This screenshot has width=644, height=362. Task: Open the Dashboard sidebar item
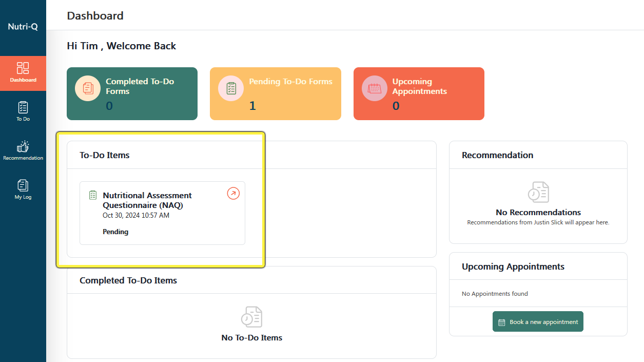click(x=23, y=73)
